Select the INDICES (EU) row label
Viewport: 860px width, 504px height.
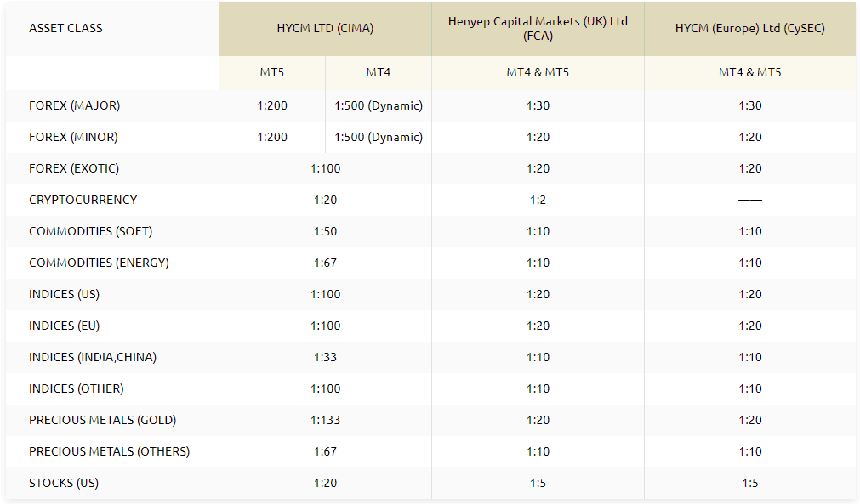[64, 326]
